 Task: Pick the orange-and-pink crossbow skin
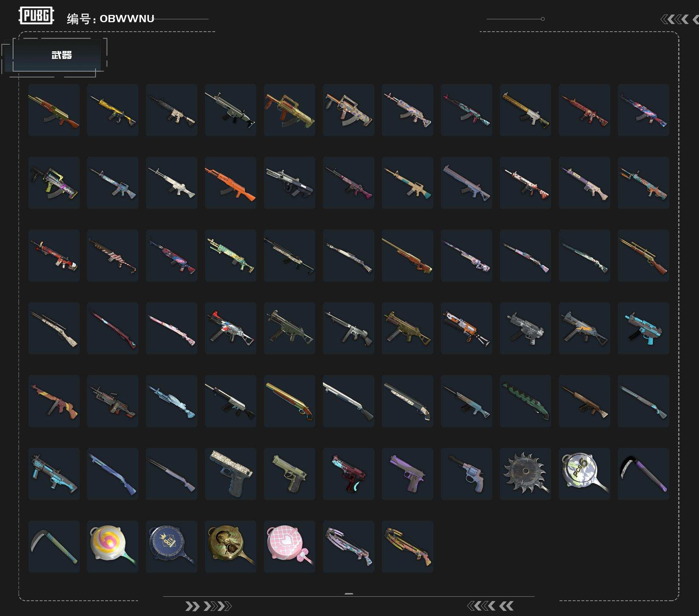407,547
